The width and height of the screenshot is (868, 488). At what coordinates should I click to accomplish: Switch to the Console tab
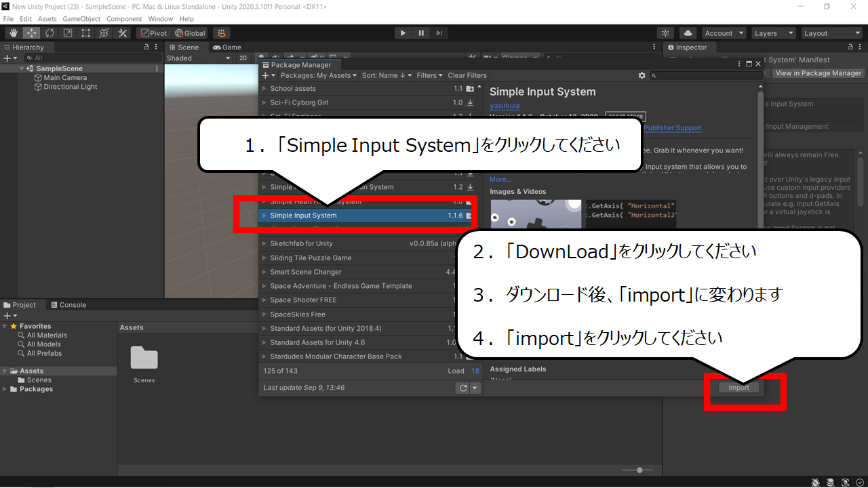coord(68,305)
